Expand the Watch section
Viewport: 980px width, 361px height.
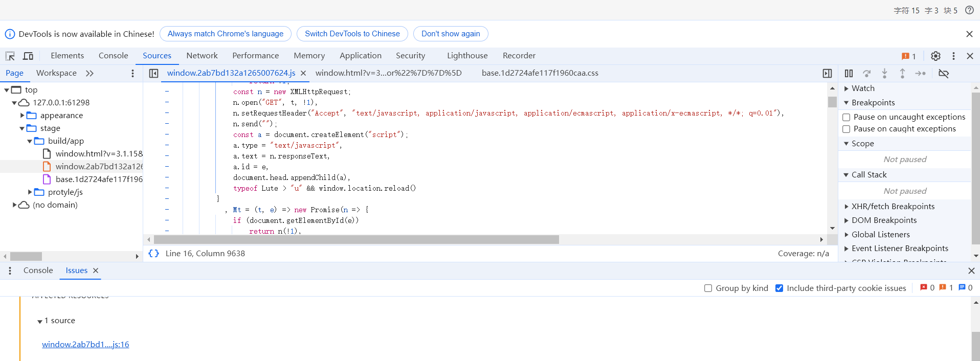(x=847, y=88)
